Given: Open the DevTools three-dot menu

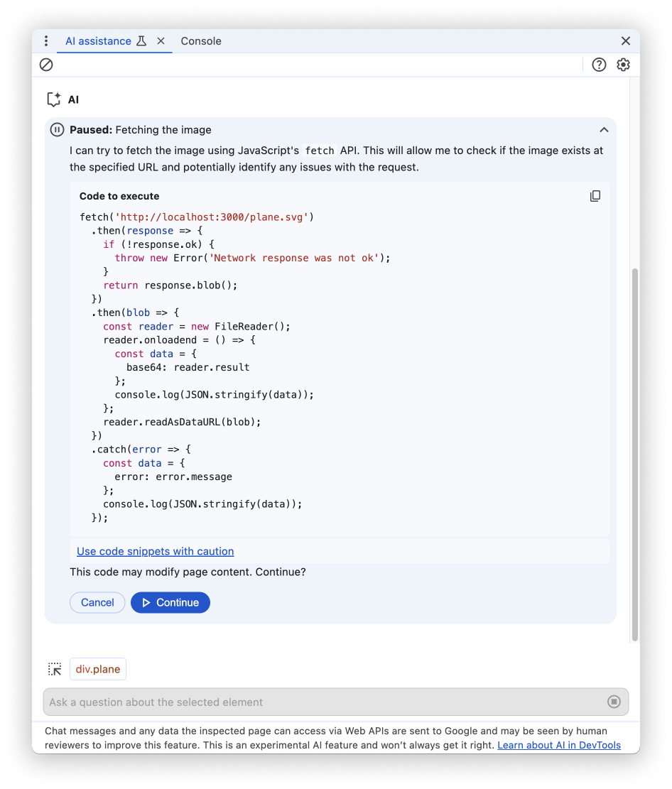Looking at the screenshot, I should pyautogui.click(x=46, y=41).
